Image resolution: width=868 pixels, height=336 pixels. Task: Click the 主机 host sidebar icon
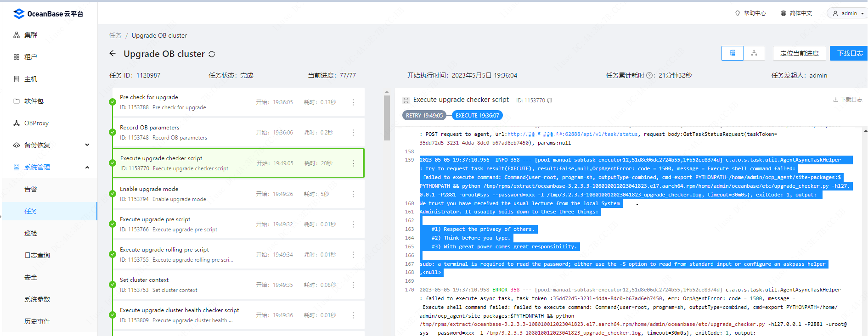pos(17,79)
